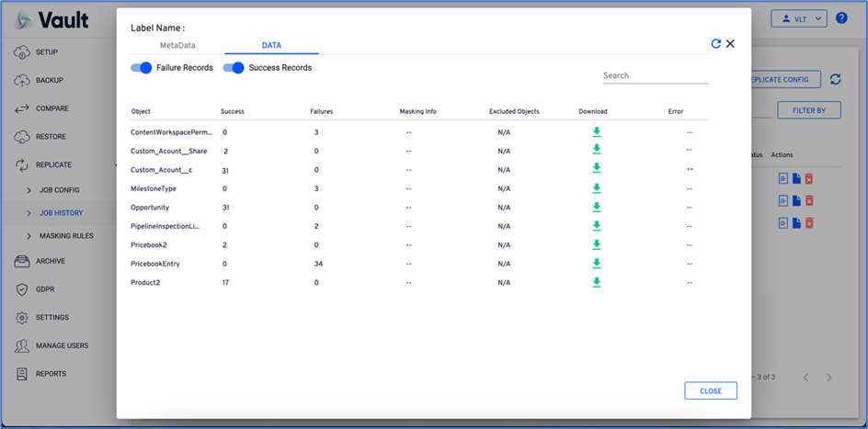This screenshot has width=868, height=429.
Task: Toggle the Failure Records switch
Action: (x=142, y=67)
